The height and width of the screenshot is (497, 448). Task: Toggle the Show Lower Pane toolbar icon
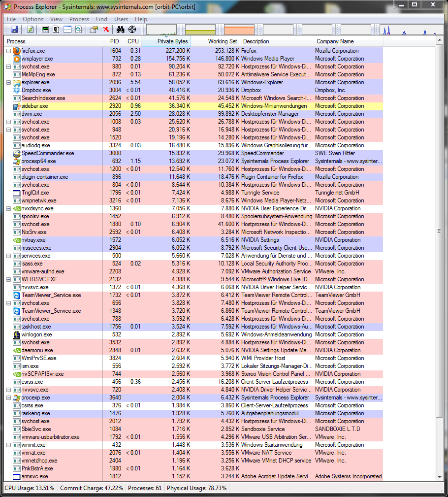67,30
